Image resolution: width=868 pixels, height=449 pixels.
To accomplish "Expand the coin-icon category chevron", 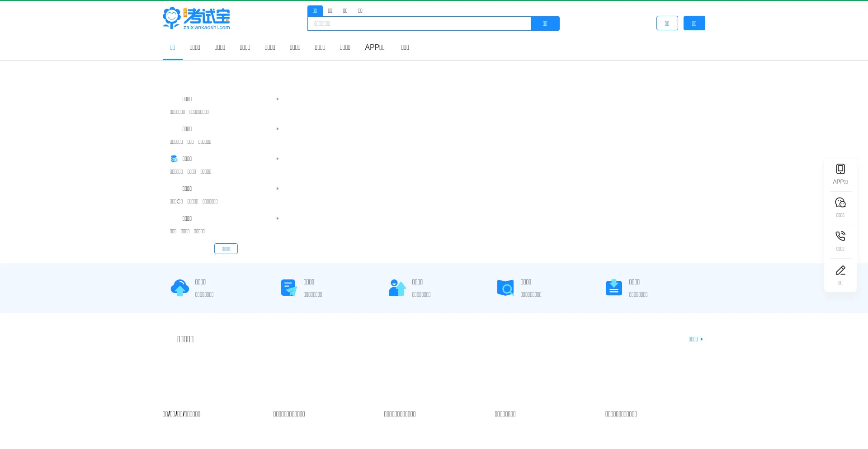I will point(277,159).
